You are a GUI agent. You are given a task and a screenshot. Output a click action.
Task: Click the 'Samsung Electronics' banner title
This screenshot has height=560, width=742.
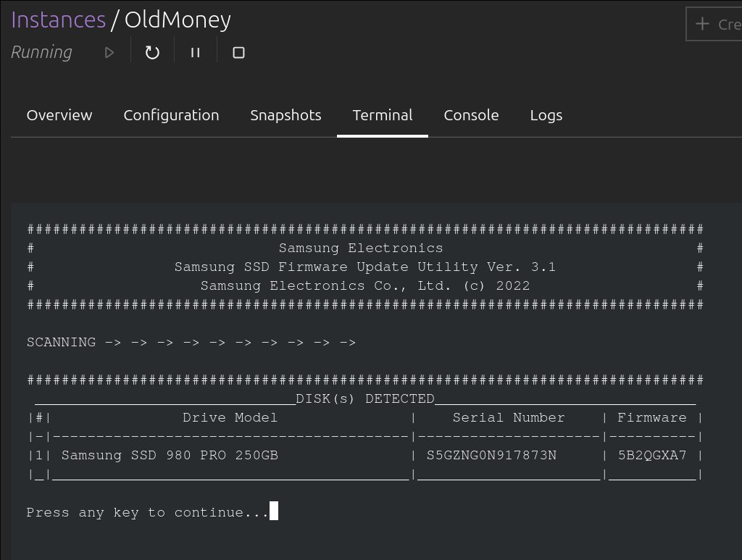pyautogui.click(x=361, y=248)
